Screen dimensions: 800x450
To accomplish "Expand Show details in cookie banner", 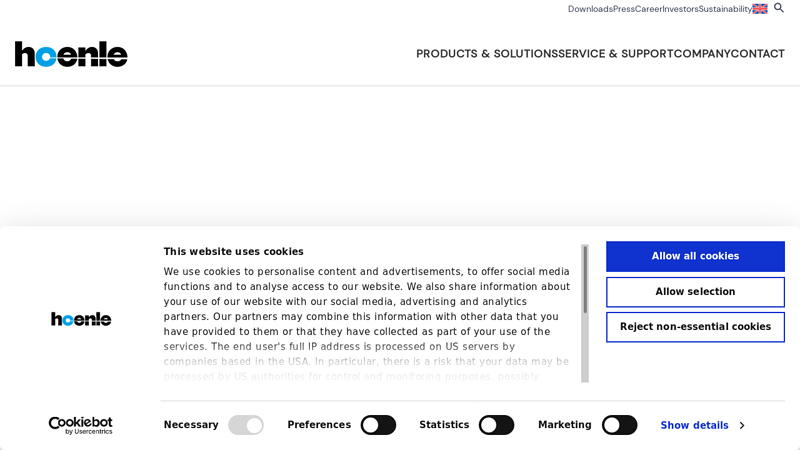I will pos(702,425).
